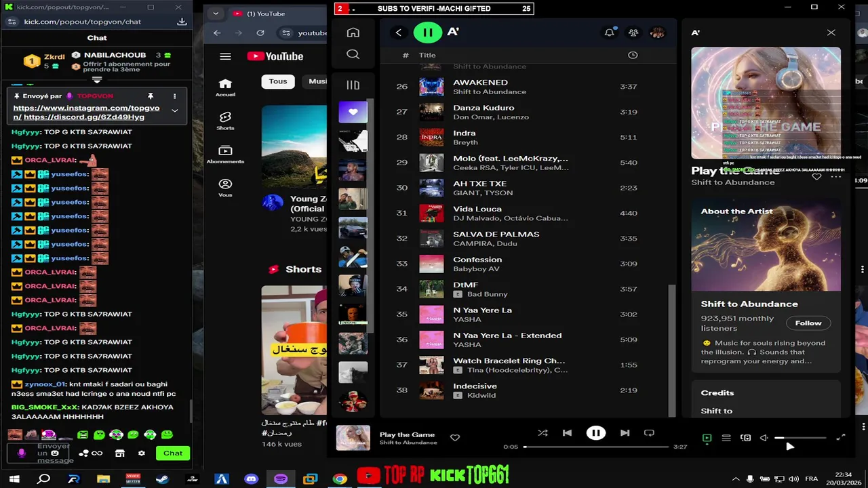The height and width of the screenshot is (488, 868).
Task: Open Steam from taskbar
Action: (163, 479)
